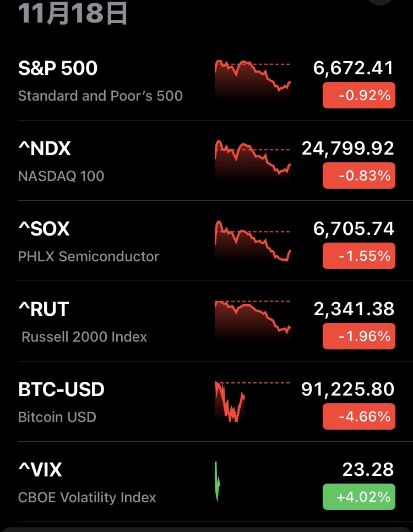Tap the -4.66% Bitcoin change badge
The height and width of the screenshot is (532, 413).
[358, 417]
